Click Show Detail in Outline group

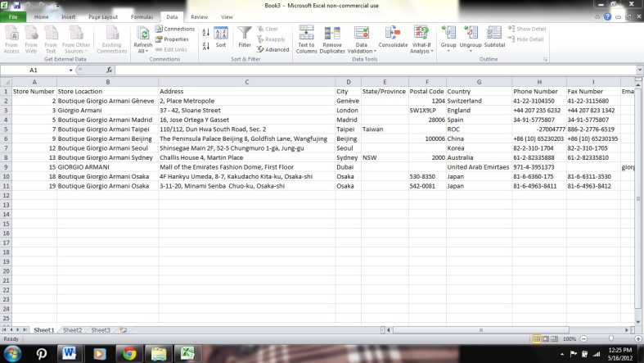click(x=527, y=29)
